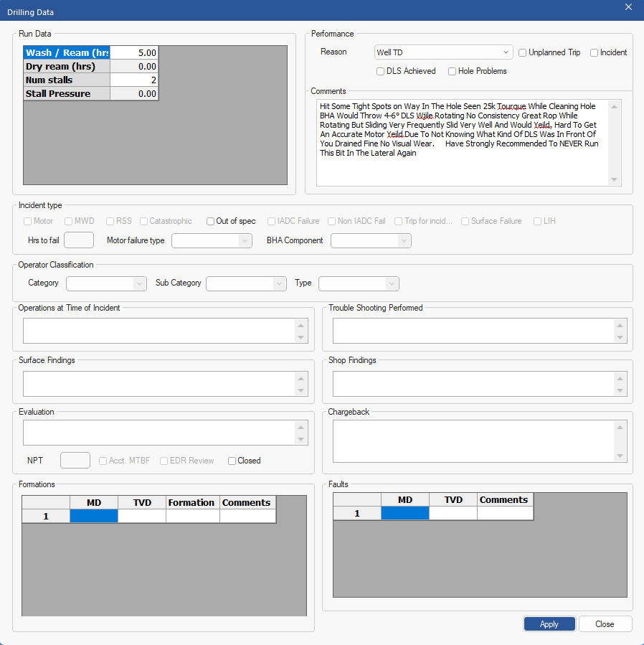Click the Stall Pressure value cell

coord(134,93)
